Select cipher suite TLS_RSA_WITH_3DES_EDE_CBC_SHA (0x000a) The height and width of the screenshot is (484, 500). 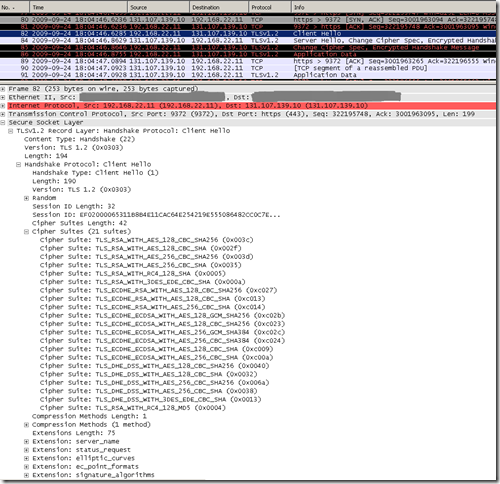click(x=143, y=282)
